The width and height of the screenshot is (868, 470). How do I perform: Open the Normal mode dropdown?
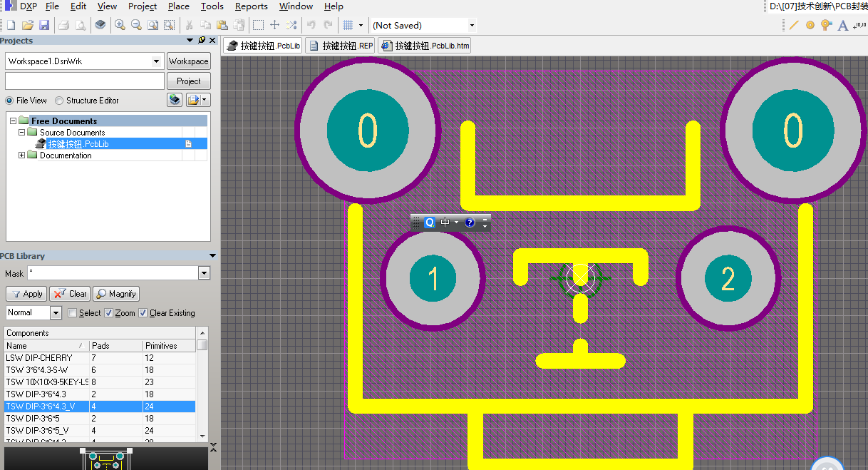click(x=56, y=312)
